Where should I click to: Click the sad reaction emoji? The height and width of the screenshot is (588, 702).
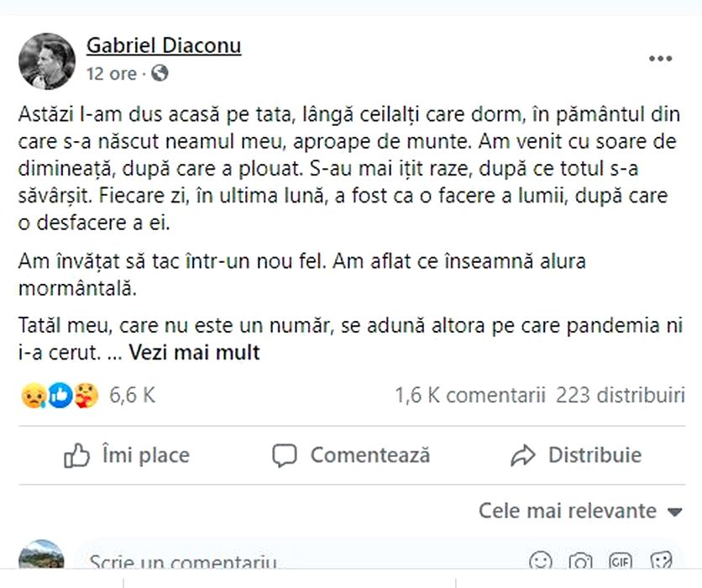click(x=33, y=395)
